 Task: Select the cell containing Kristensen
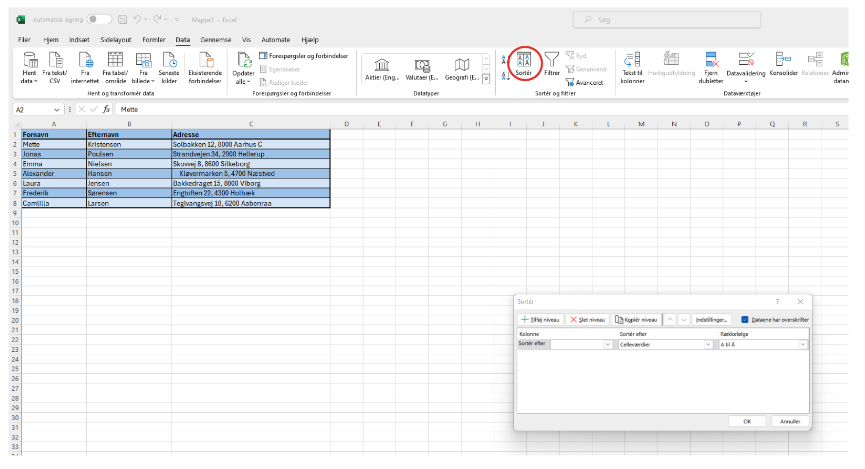129,144
